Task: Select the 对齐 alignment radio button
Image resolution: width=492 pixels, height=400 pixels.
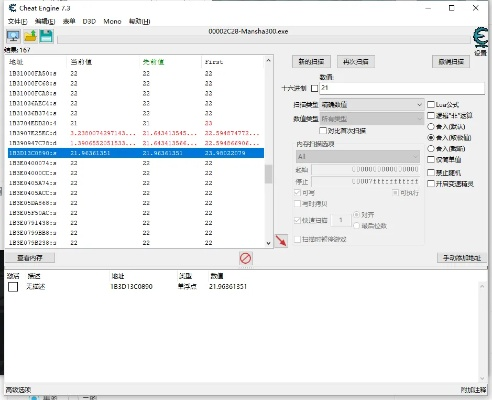Action: (x=356, y=215)
